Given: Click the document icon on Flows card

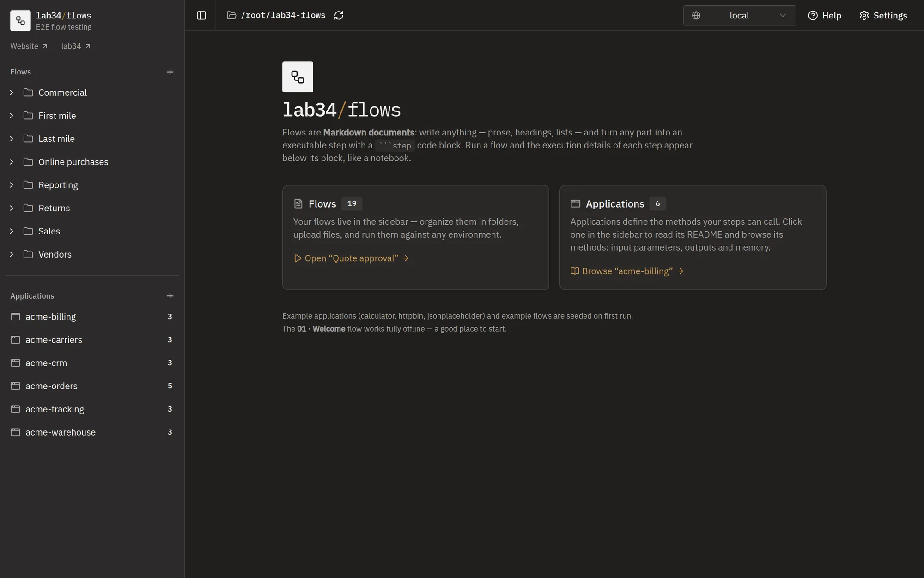Looking at the screenshot, I should tap(298, 204).
